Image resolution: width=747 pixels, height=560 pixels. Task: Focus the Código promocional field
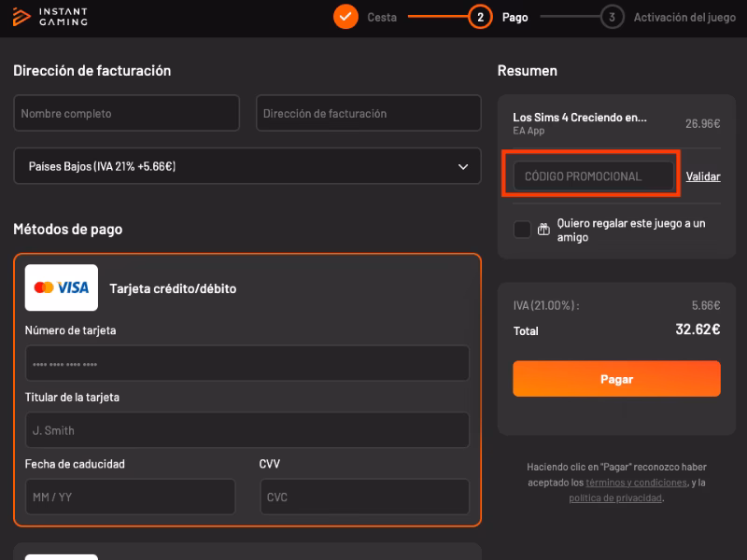[x=594, y=176]
